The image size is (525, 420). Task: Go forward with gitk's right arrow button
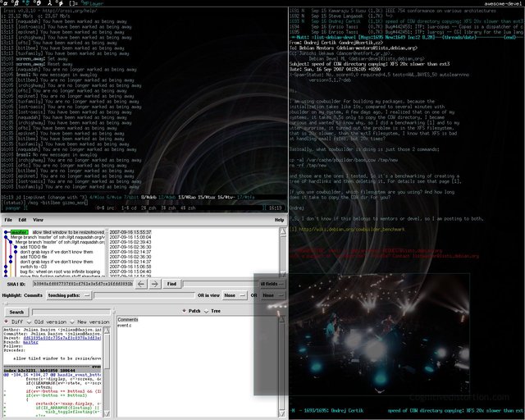click(x=154, y=284)
